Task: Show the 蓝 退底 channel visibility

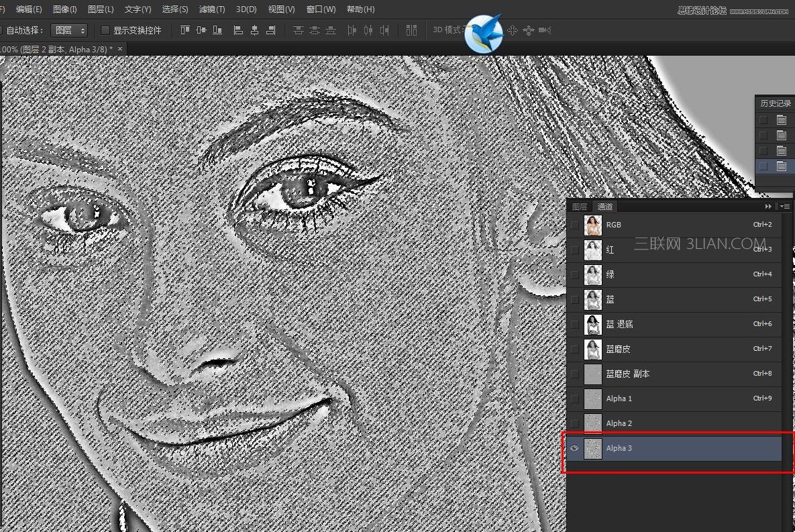Action: [x=574, y=324]
